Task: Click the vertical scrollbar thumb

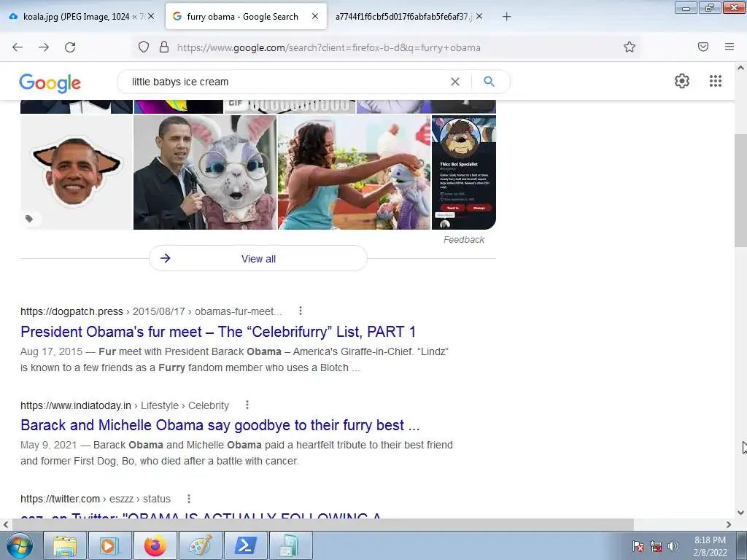Action: [x=740, y=190]
